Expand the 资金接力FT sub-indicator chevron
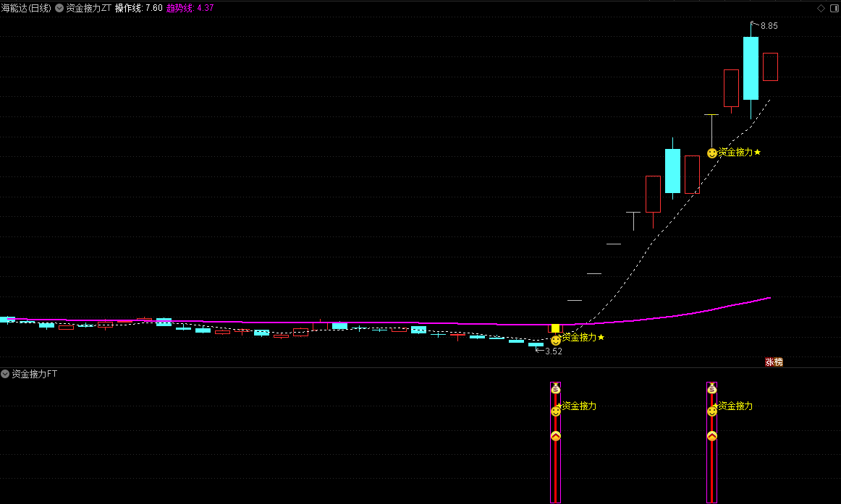841x504 pixels. tap(5, 374)
